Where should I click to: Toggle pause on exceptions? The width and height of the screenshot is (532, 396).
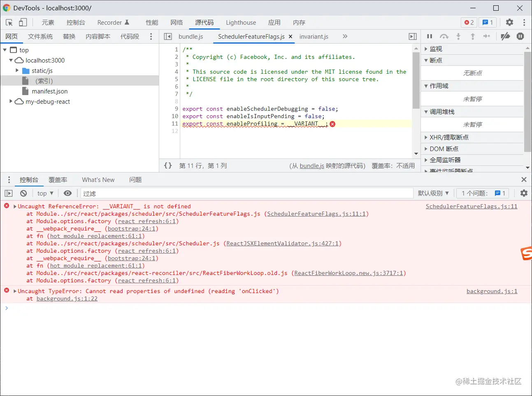(520, 36)
